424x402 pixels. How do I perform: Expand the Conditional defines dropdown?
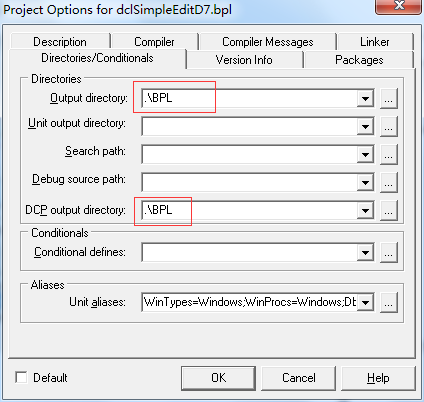point(365,253)
